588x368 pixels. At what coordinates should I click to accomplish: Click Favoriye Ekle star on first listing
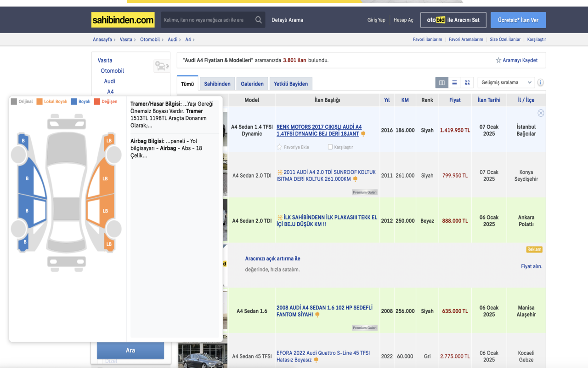279,147
